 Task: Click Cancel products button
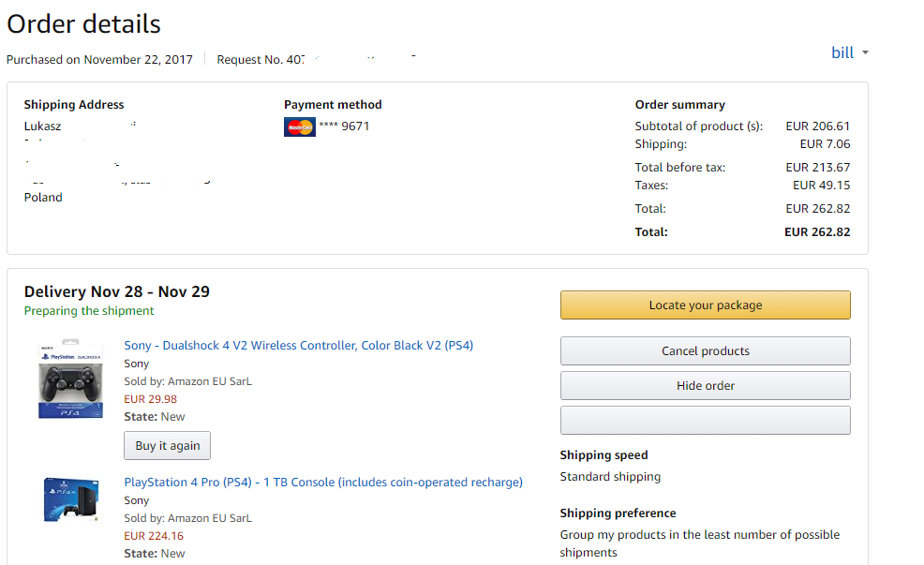click(706, 351)
